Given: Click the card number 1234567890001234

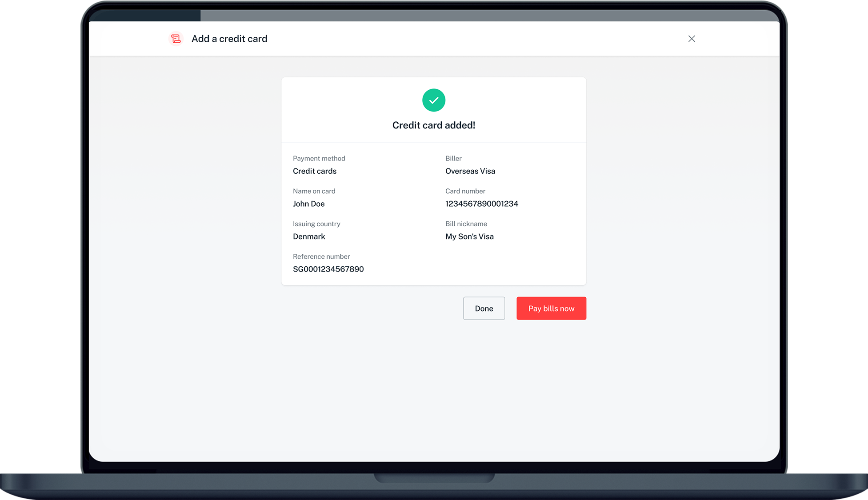Looking at the screenshot, I should point(481,204).
